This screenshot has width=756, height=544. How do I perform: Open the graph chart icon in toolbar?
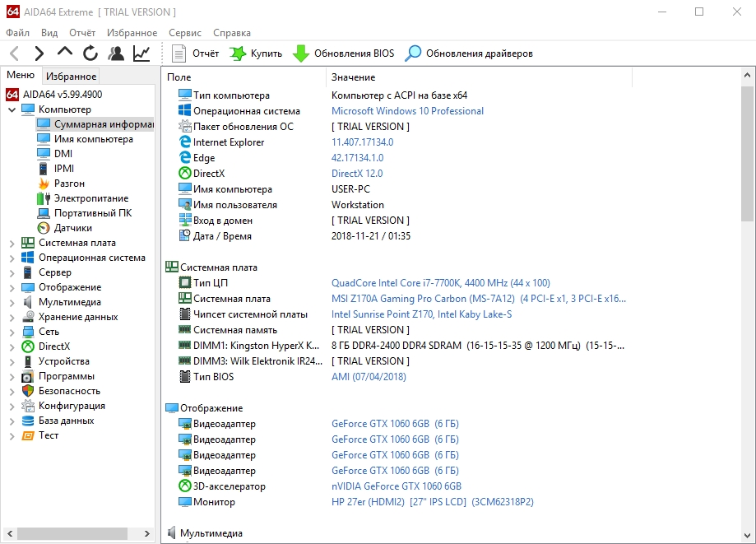tap(141, 53)
